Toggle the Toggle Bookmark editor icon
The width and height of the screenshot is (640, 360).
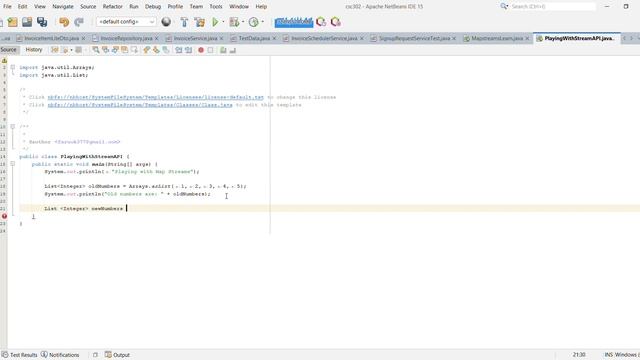pyautogui.click(x=166, y=50)
